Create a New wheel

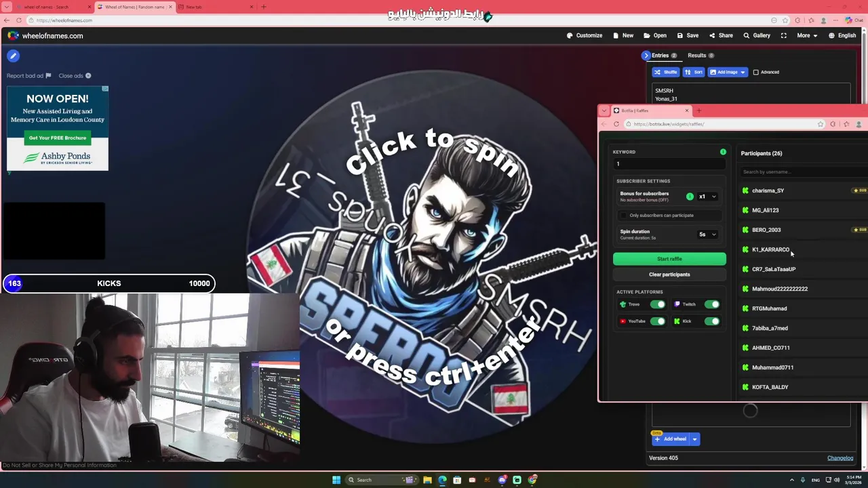pos(623,35)
